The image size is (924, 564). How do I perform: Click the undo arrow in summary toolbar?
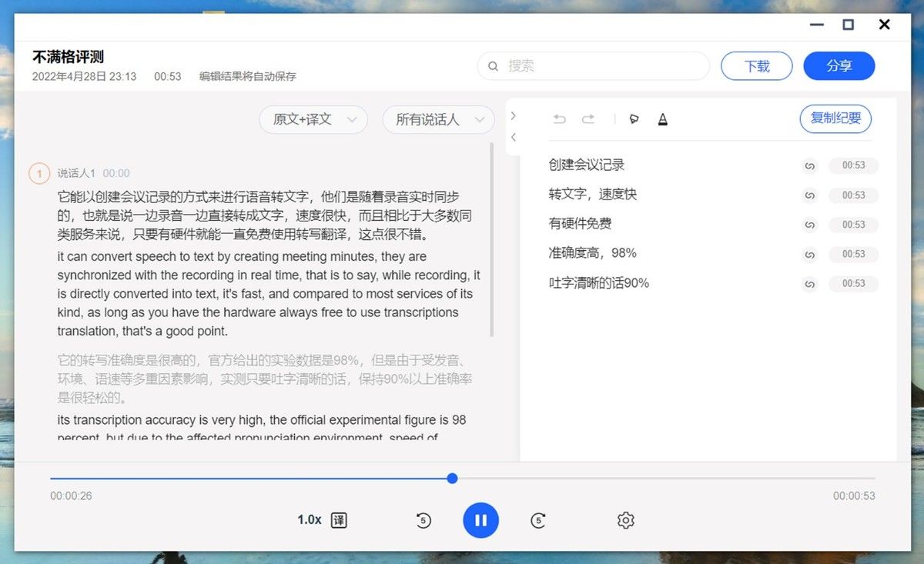point(560,119)
